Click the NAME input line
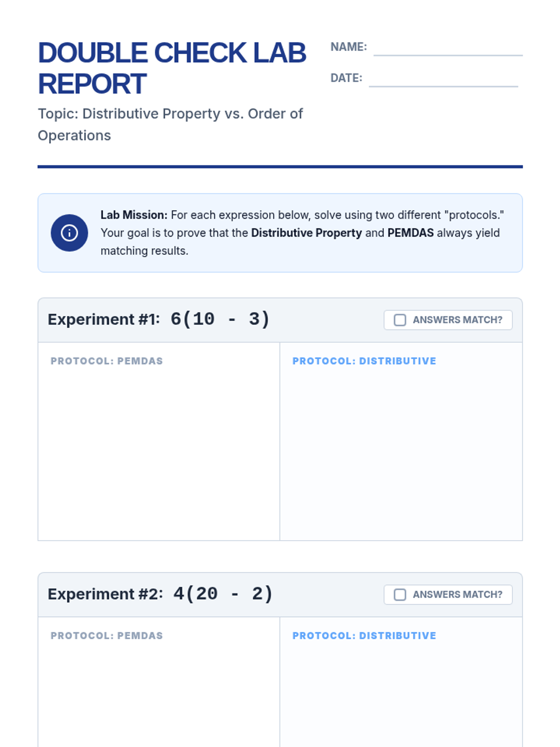 pyautogui.click(x=448, y=49)
